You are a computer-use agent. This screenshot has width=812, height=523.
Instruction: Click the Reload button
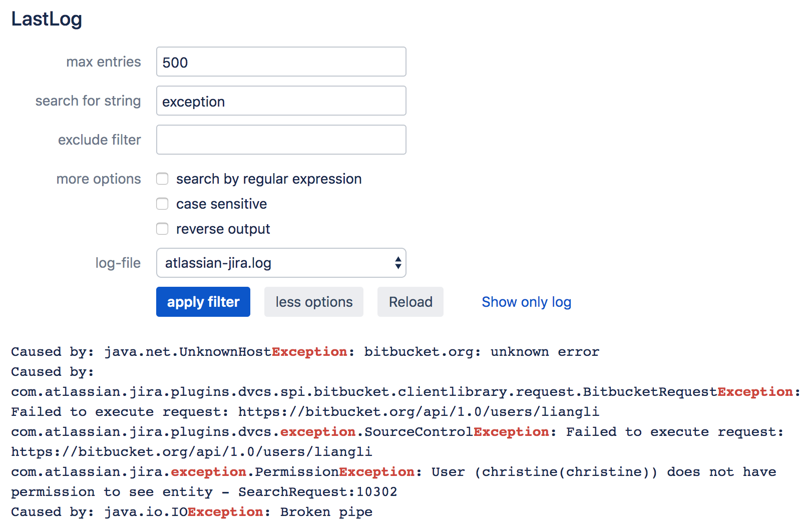coord(411,302)
